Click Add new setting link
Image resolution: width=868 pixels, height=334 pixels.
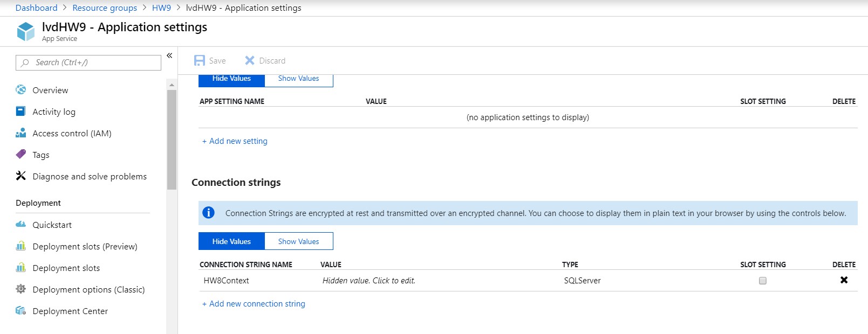pyautogui.click(x=235, y=141)
